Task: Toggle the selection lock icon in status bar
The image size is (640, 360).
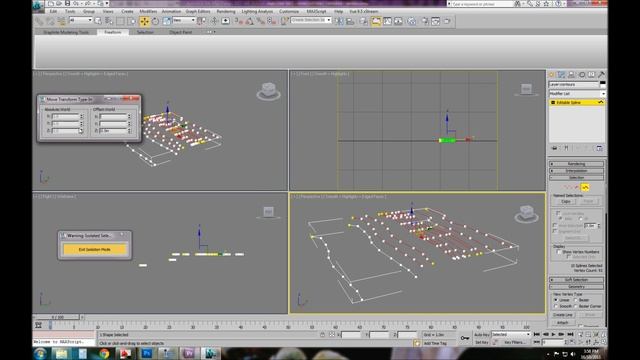Action: 322,335
